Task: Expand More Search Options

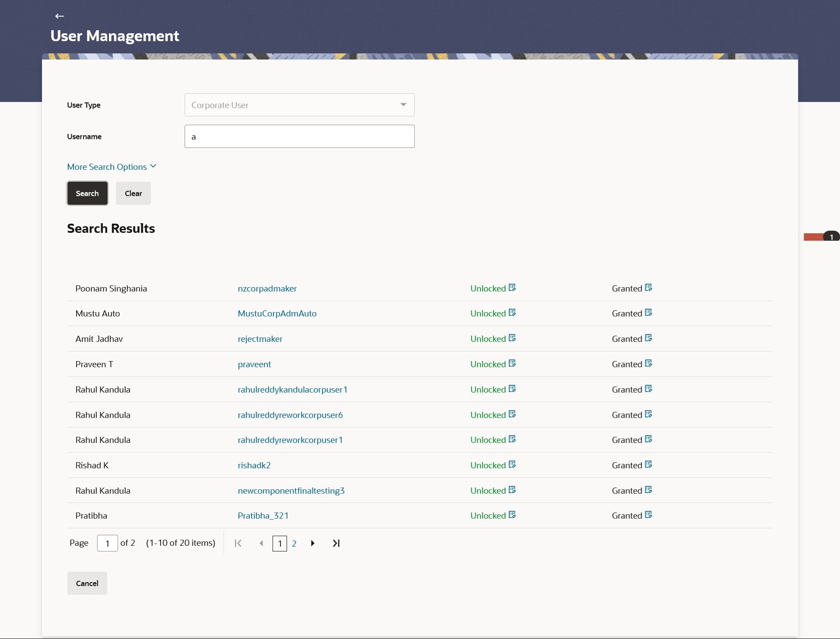Action: tap(112, 167)
